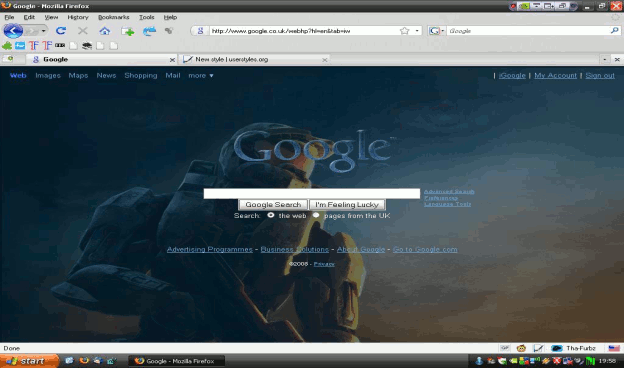Open Advanced Search link
Screen dimensions: 624x368
[x=449, y=191]
